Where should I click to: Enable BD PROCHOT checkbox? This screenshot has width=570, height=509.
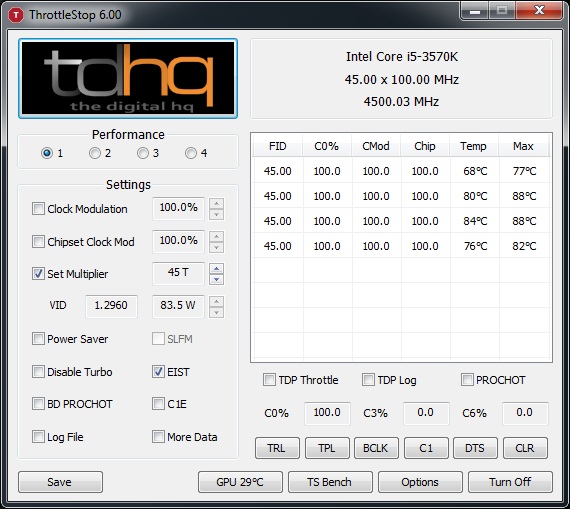click(38, 404)
